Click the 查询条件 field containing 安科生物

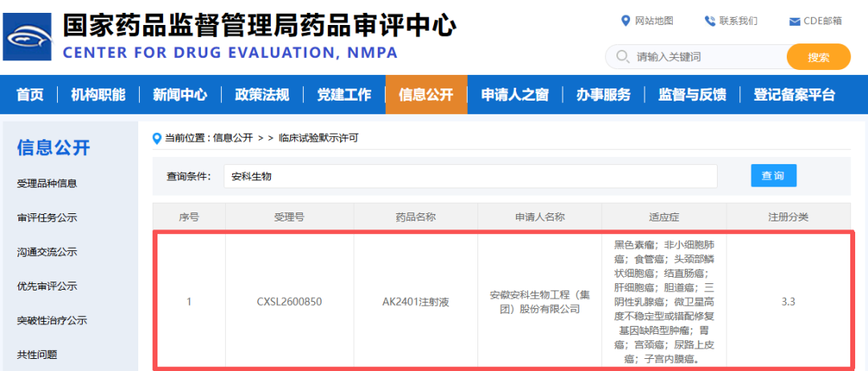click(x=470, y=176)
